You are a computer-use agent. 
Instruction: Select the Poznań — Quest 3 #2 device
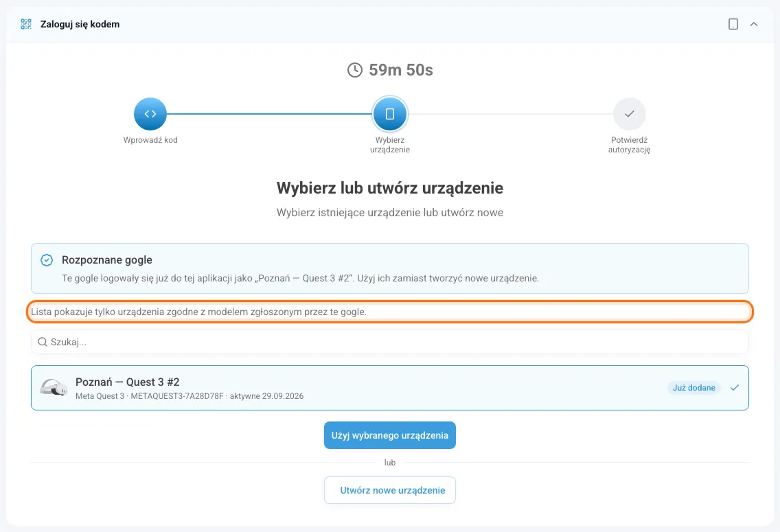coord(390,388)
